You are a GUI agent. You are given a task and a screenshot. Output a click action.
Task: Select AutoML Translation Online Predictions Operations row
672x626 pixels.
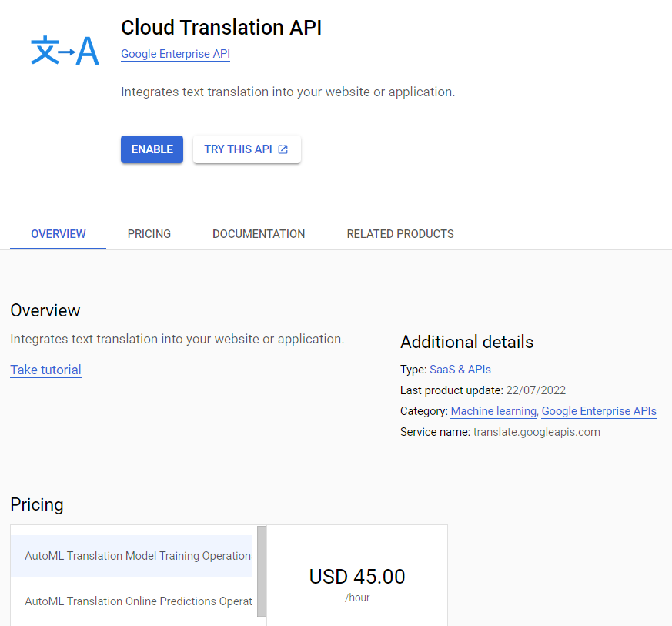[132, 601]
